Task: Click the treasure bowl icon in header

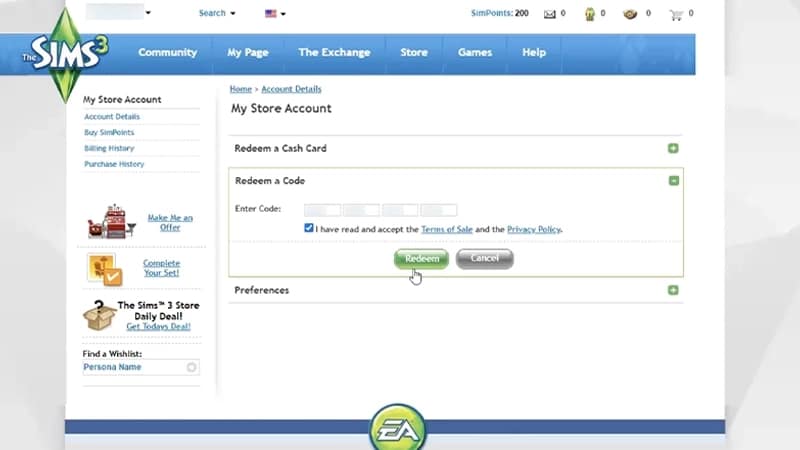Action: pos(630,14)
